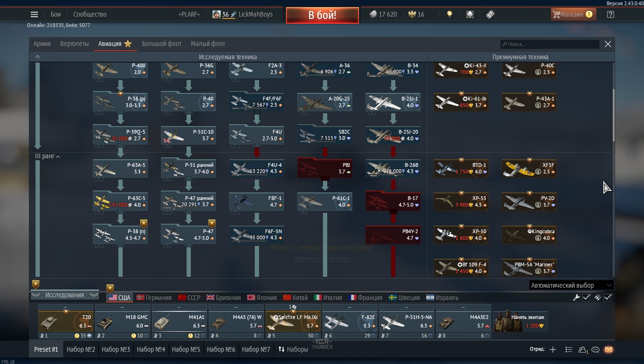Select the P-51H-5-NA crew slot
The height and width of the screenshot is (364, 644).
coord(406,321)
